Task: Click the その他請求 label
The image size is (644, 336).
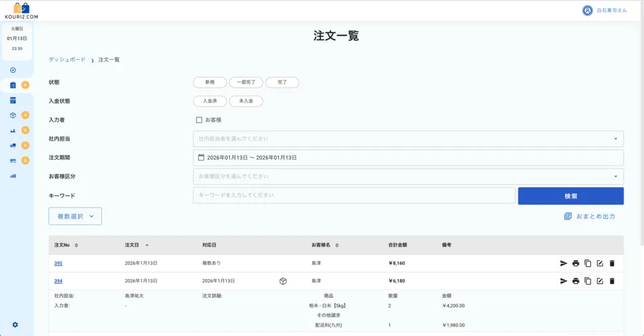Action: click(328, 315)
